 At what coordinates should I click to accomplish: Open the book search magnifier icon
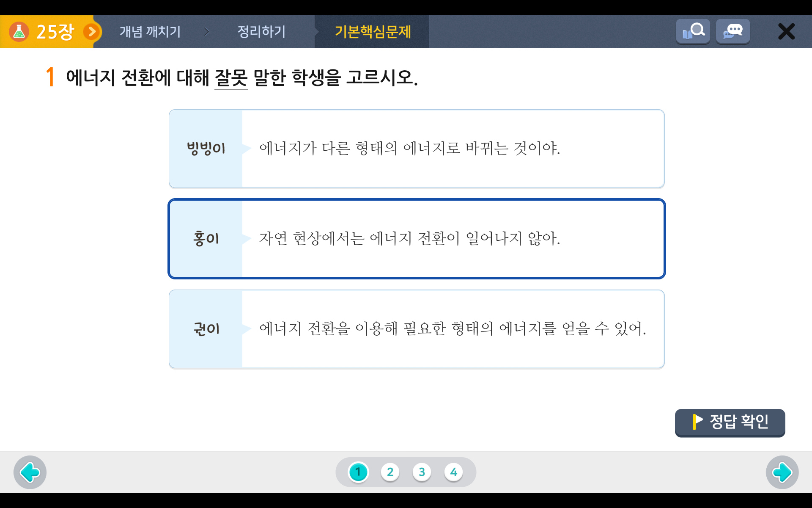(693, 32)
